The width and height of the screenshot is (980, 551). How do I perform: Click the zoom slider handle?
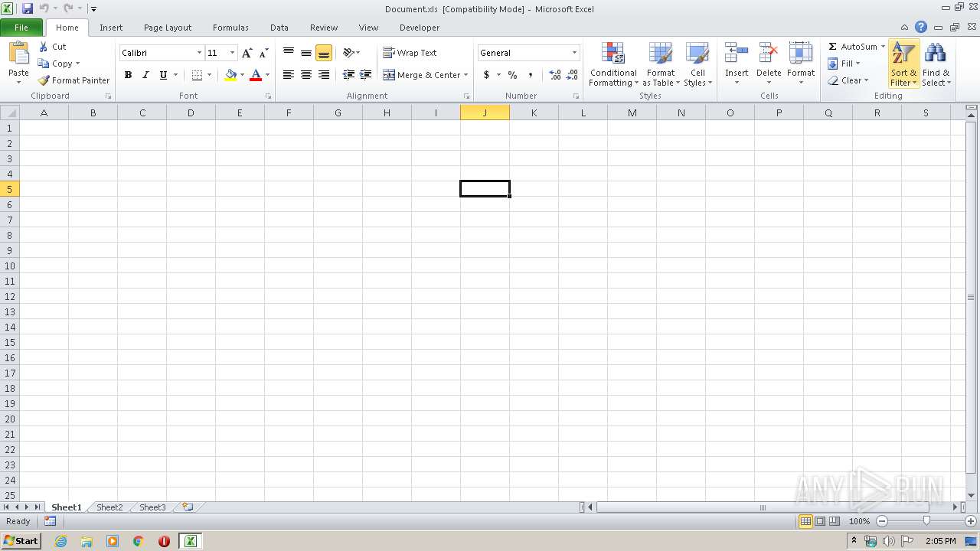point(926,521)
